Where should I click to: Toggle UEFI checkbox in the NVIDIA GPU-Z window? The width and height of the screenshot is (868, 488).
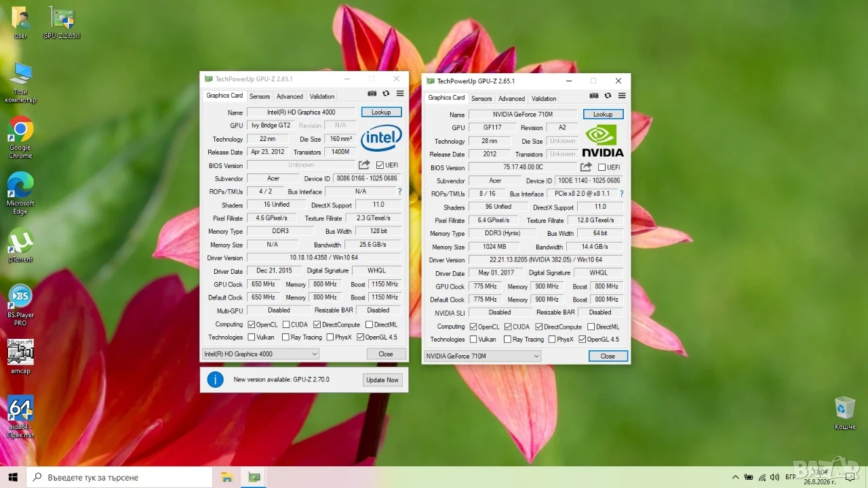pos(602,167)
